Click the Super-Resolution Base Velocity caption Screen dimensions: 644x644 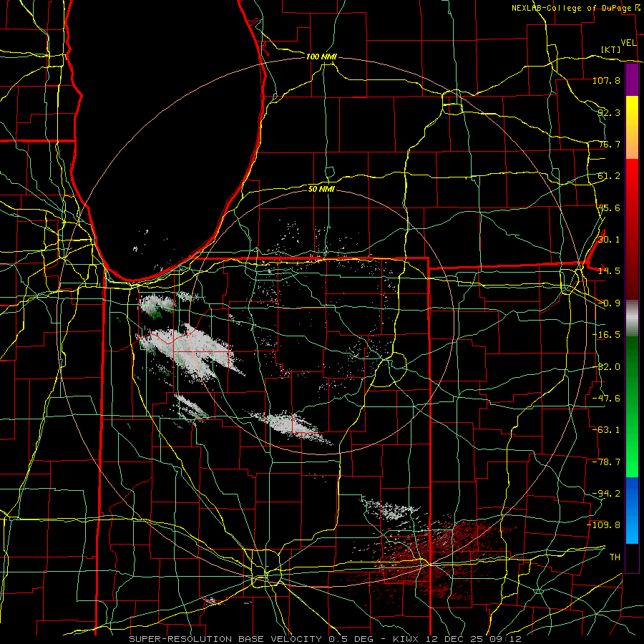pos(325,639)
